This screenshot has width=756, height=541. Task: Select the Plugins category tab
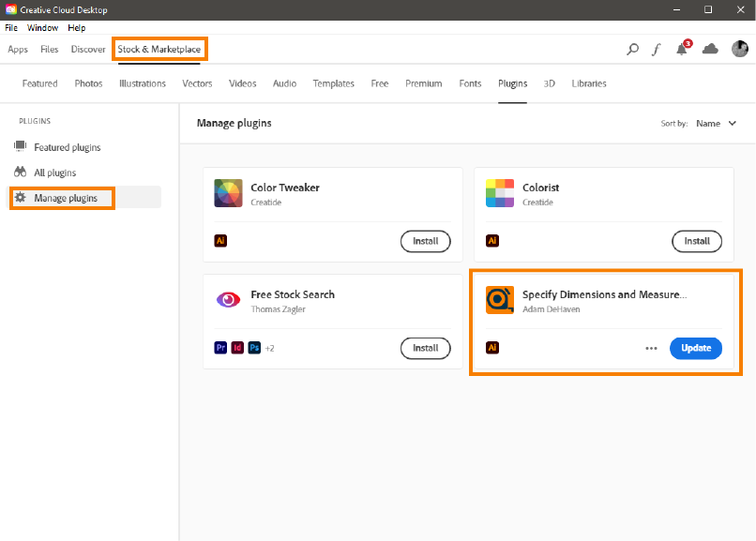(x=512, y=83)
